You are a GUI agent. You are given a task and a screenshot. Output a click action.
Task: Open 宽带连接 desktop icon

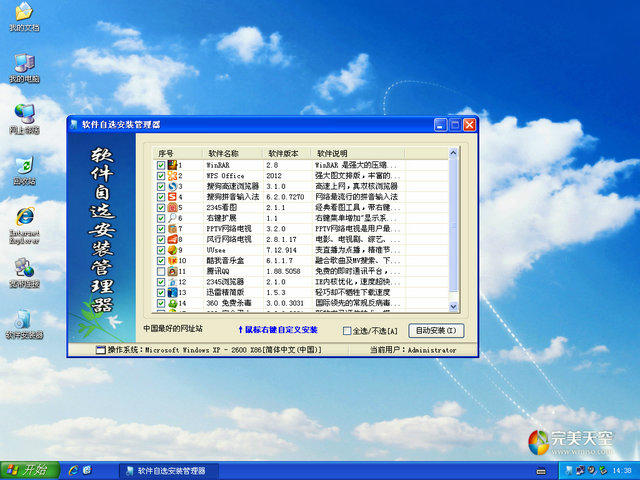click(24, 273)
